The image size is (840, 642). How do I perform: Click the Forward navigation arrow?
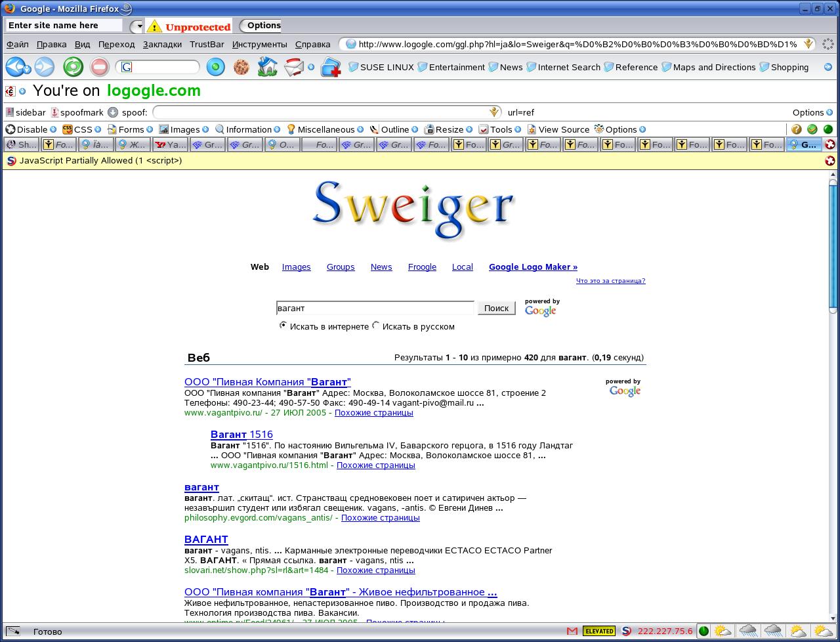(x=44, y=67)
